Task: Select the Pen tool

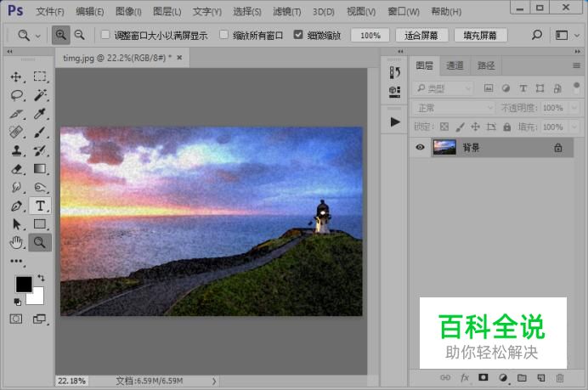Action: coord(16,206)
